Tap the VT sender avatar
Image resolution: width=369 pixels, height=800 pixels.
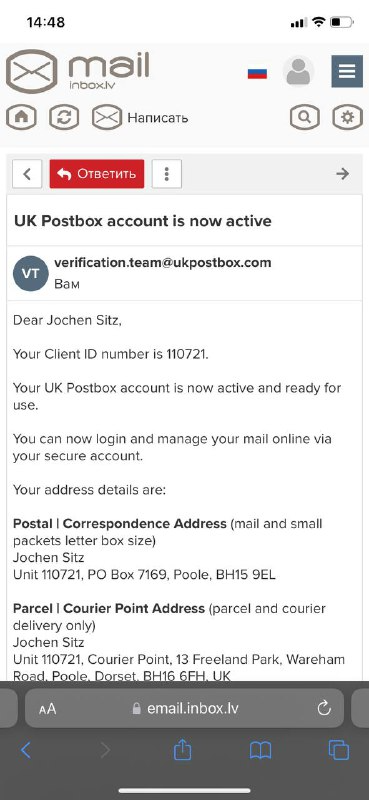31,273
